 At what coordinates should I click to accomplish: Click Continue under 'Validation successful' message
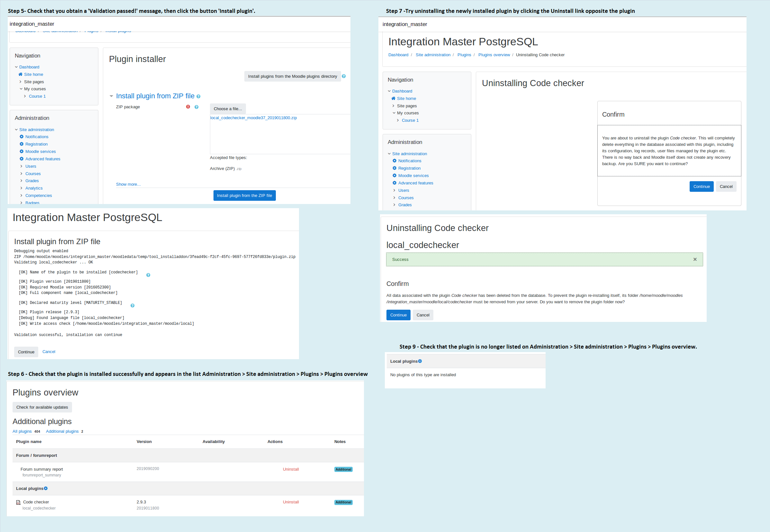click(x=26, y=352)
